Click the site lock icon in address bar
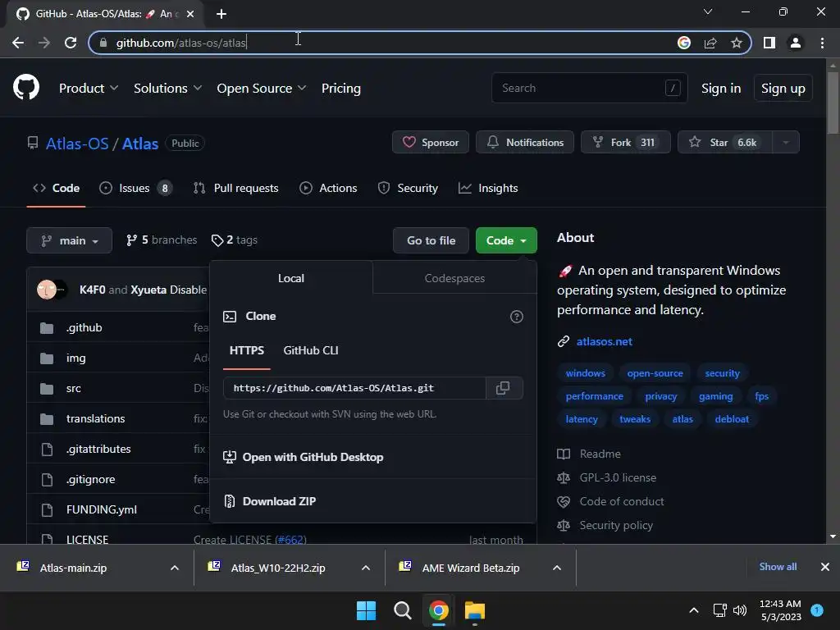 (x=104, y=43)
